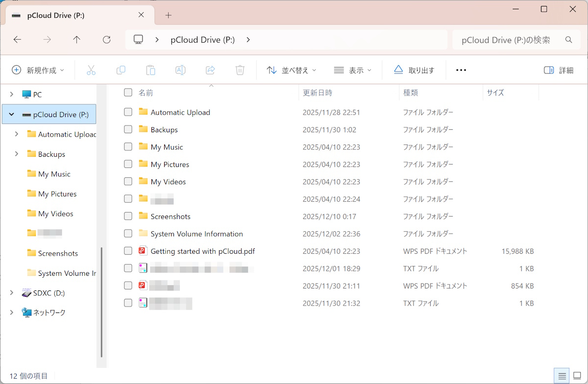Viewport: 588px width, 384px height.
Task: Click the Rename icon in toolbar
Action: pos(180,70)
